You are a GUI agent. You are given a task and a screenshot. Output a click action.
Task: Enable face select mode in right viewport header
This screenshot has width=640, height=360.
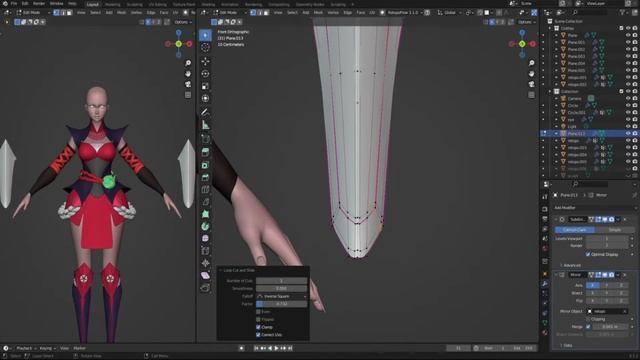click(x=266, y=13)
